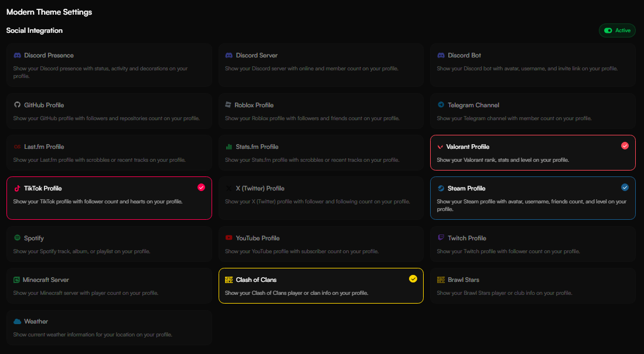Click the Discord Server icon
Image resolution: width=644 pixels, height=354 pixels.
(229, 55)
